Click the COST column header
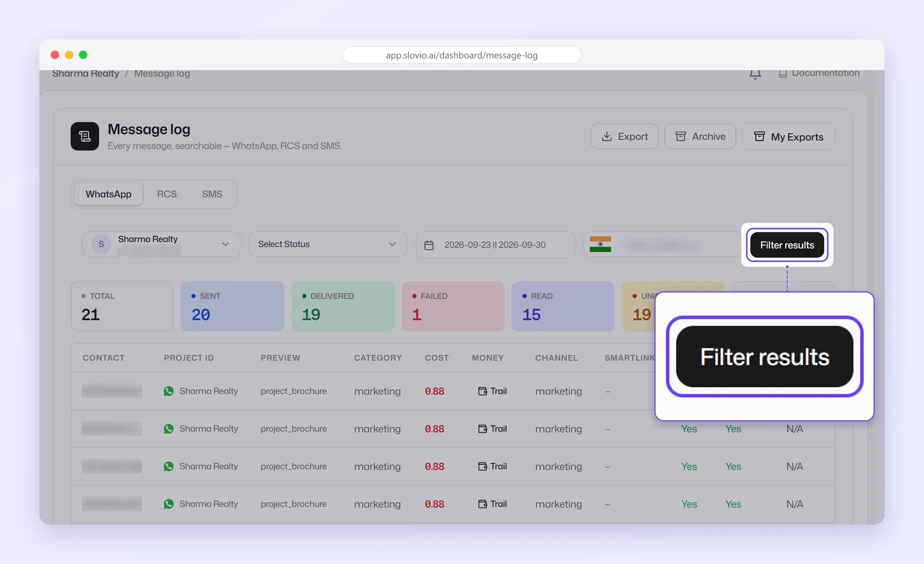The height and width of the screenshot is (564, 924). click(x=437, y=358)
